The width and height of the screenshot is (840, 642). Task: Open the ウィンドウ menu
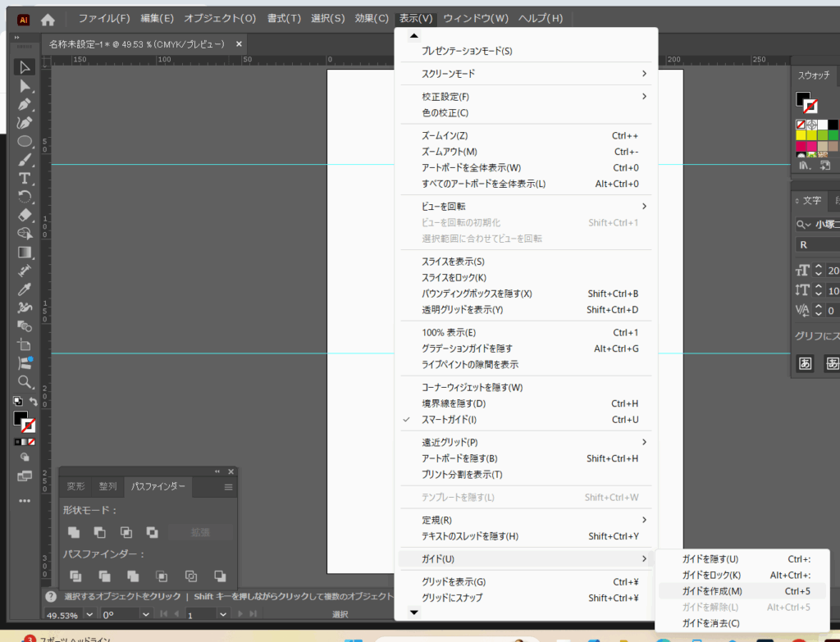coord(475,18)
